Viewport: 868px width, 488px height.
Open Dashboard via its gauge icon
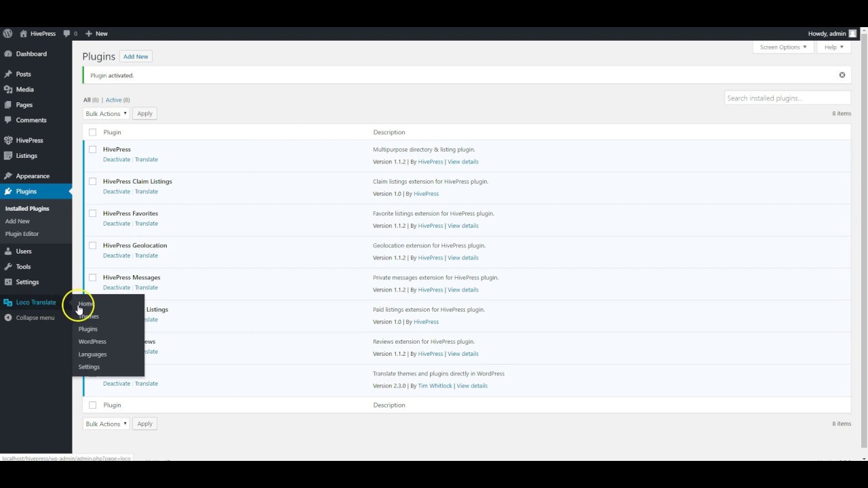[x=8, y=54]
